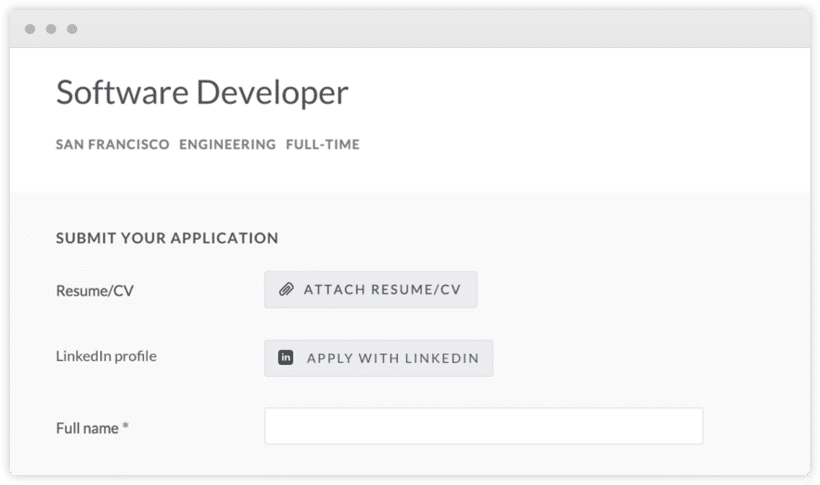Select the Software Developer job title

pyautogui.click(x=202, y=93)
